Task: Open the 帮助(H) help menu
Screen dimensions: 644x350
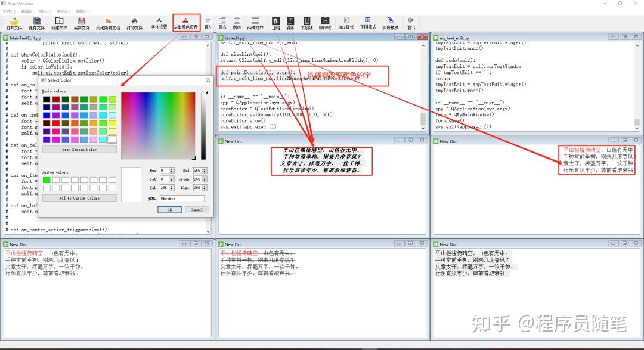Action: click(83, 11)
